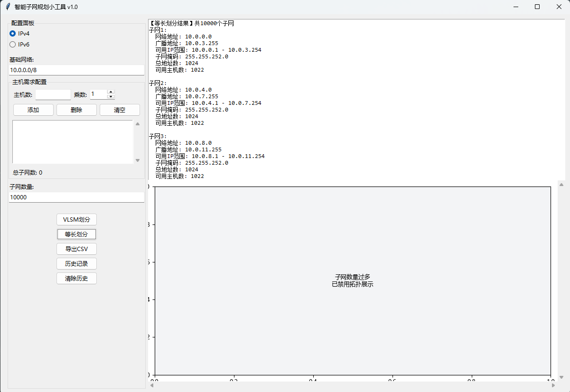Click the topology panel scroll-up arrow
The height and width of the screenshot is (392, 570).
[x=561, y=185]
